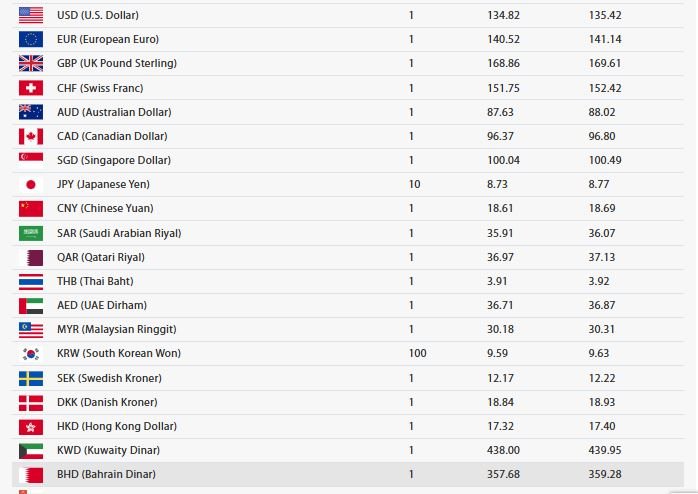Viewport: 698px width, 494px height.
Task: Click the Hong Kong flag icon
Action: tap(31, 426)
